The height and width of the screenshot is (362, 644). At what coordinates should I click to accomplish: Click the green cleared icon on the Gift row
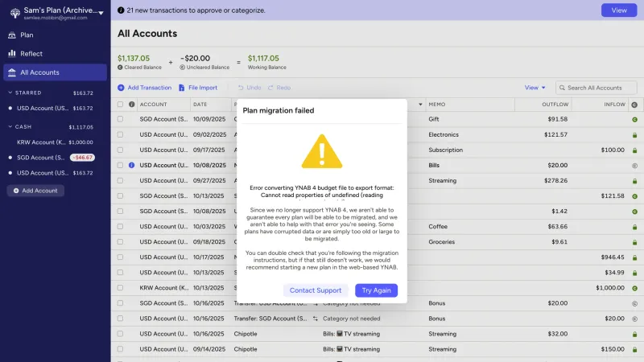pyautogui.click(x=634, y=119)
